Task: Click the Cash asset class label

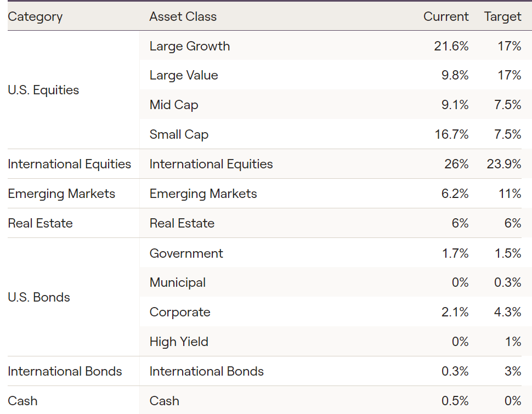Action: pyautogui.click(x=164, y=401)
